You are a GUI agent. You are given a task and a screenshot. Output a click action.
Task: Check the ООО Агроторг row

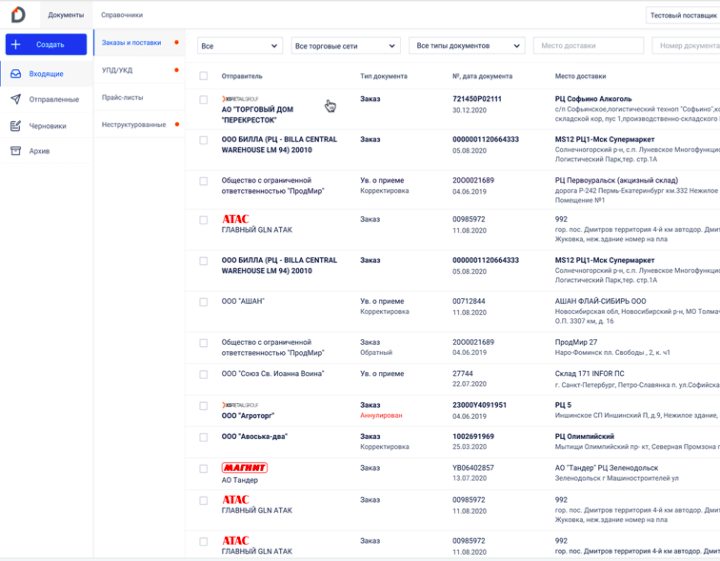point(203,406)
